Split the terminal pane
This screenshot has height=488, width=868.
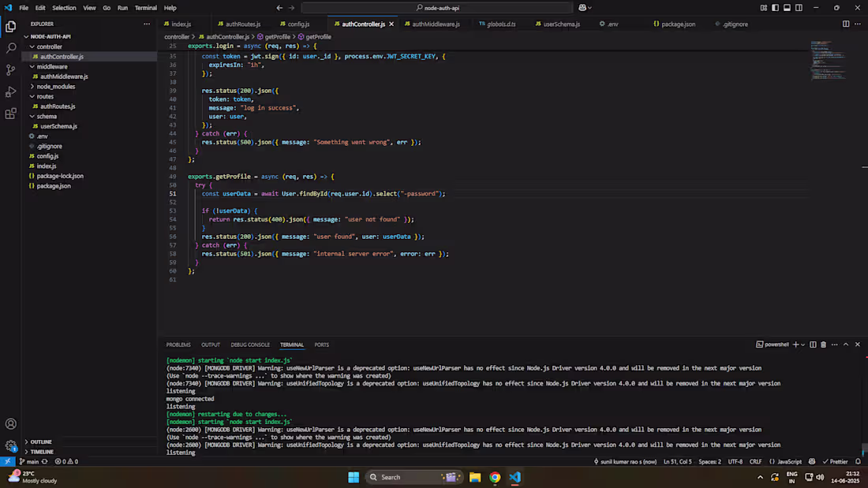813,345
